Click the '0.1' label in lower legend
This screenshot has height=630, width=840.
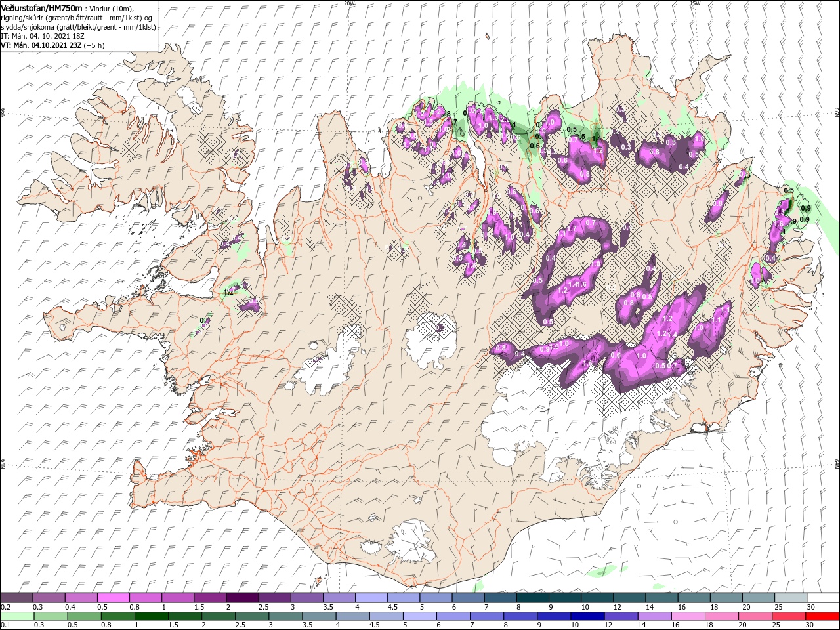tap(6, 625)
